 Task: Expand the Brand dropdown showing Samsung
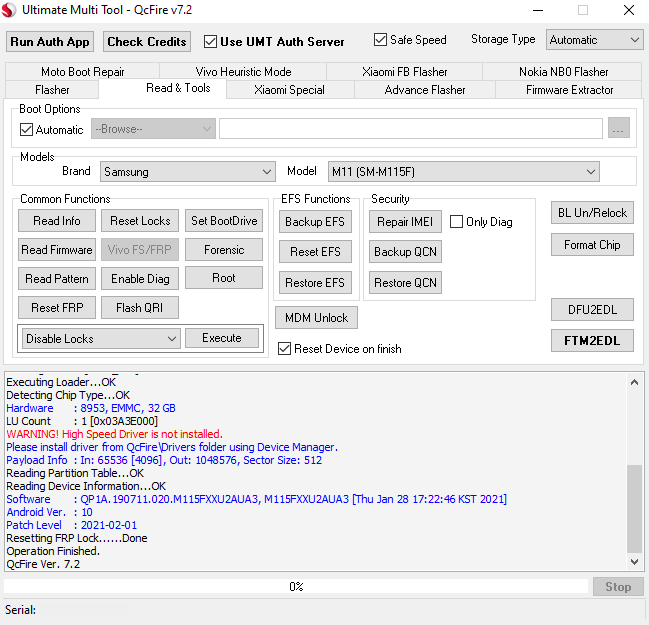tap(188, 171)
